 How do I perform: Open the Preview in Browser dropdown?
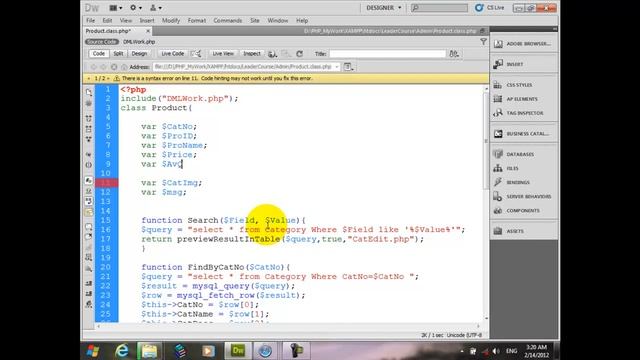273,53
